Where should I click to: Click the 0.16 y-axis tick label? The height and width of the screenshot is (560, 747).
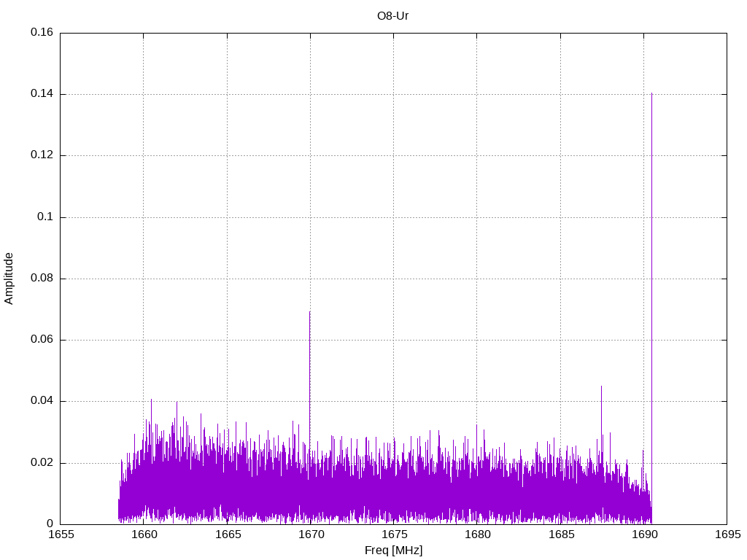click(42, 33)
